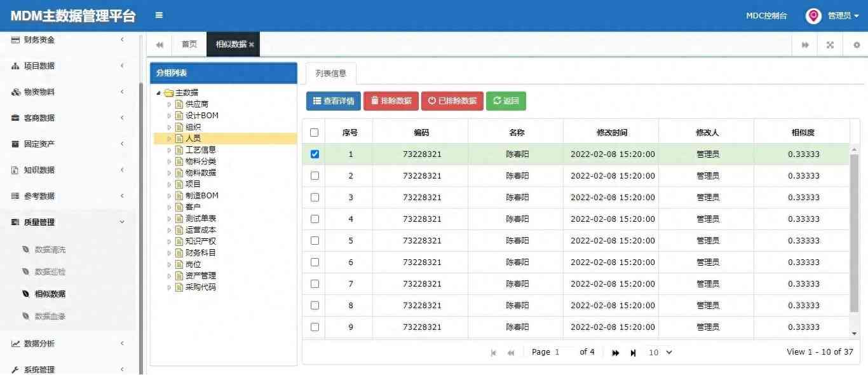The image size is (868, 375).
Task: Click the 固定资产 calendar icon
Action: click(x=16, y=144)
